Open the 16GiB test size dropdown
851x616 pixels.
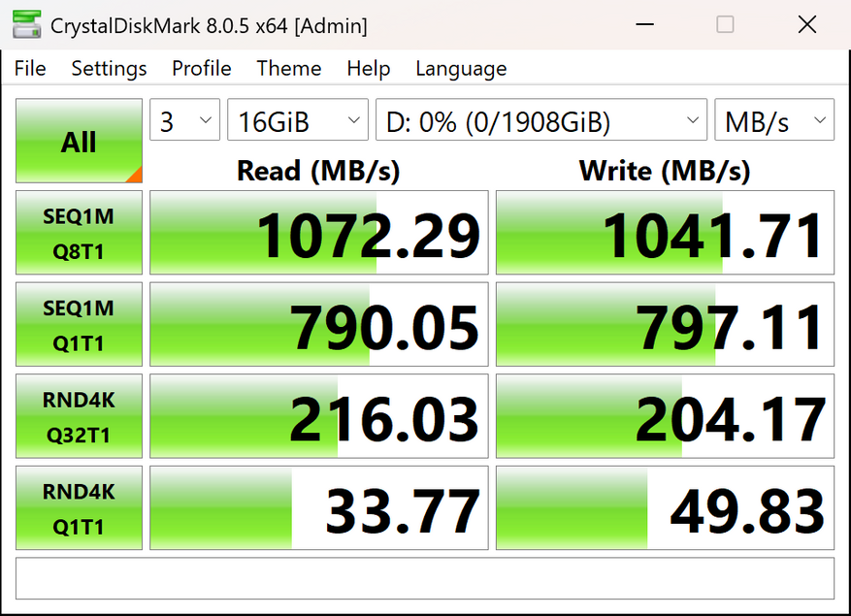(298, 119)
